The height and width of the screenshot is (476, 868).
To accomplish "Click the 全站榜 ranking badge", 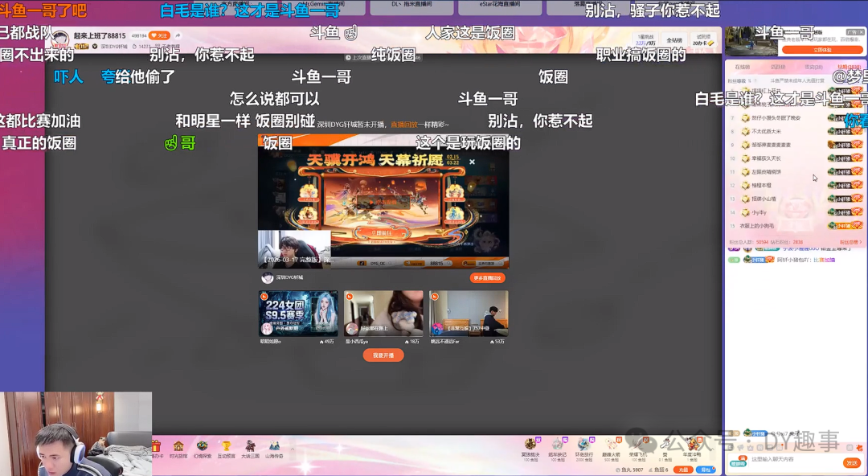I will tap(674, 40).
